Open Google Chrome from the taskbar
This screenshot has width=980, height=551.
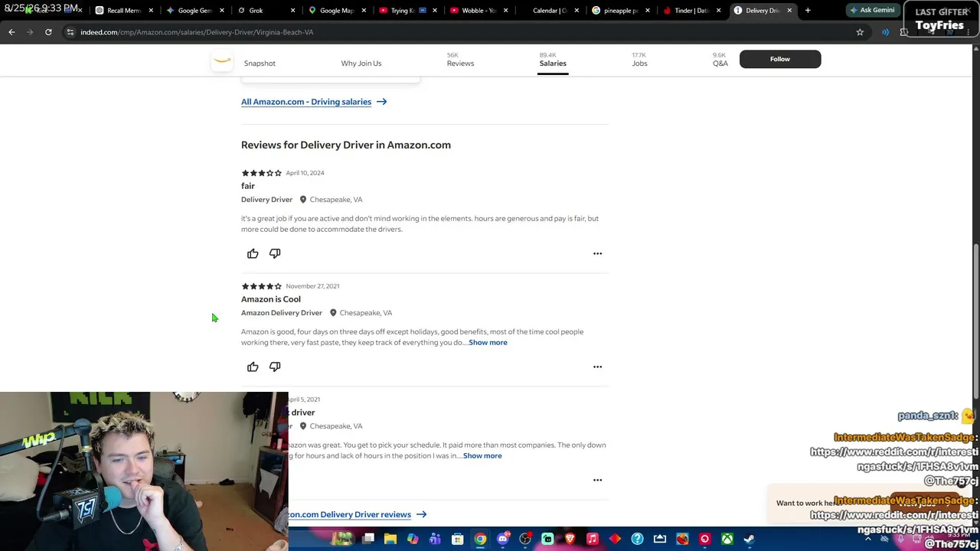480,540
